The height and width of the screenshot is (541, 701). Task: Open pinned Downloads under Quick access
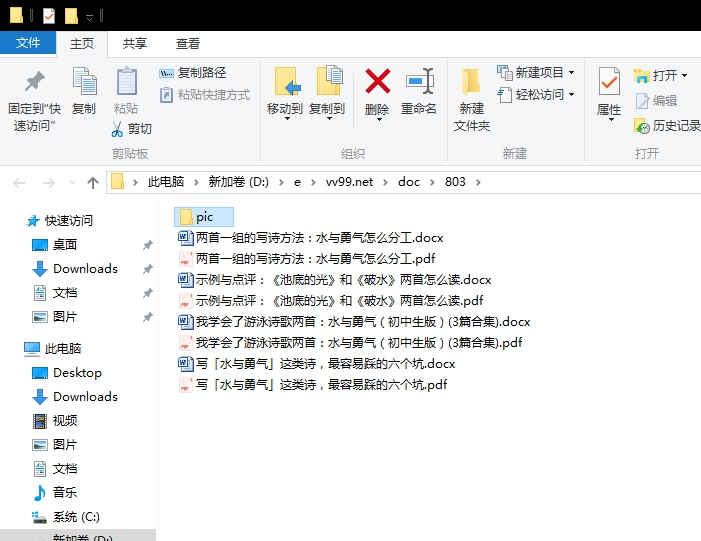(75, 269)
